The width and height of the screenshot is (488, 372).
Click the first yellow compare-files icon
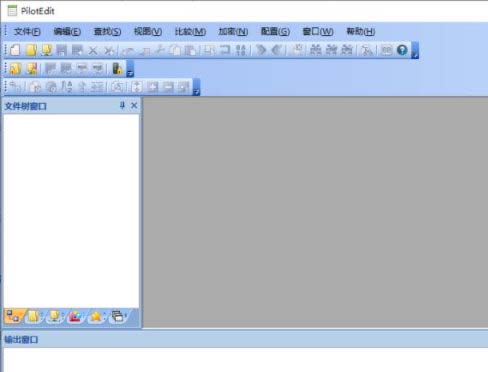pyautogui.click(x=15, y=69)
